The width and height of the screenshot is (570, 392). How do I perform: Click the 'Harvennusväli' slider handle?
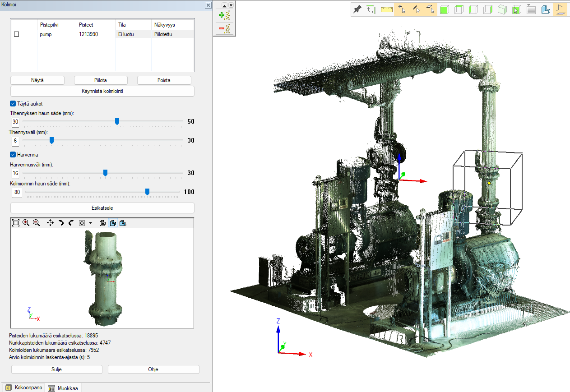[105, 173]
